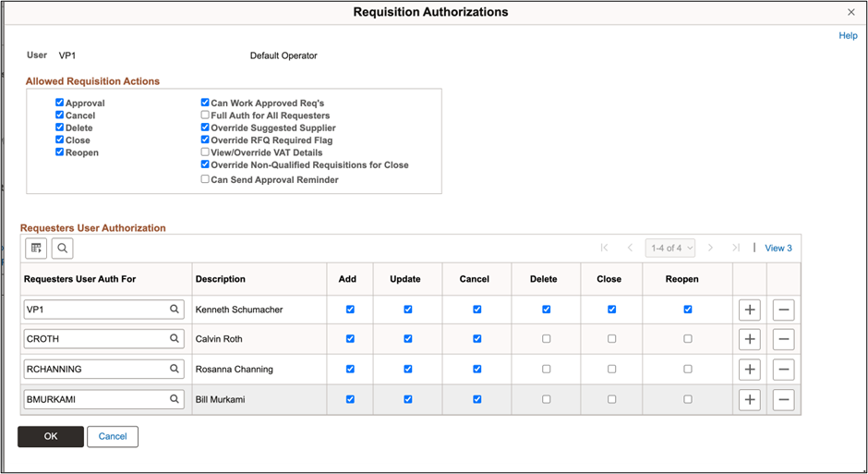Click the Find search icon above the grid
Viewport: 868px width, 474px height.
click(x=62, y=249)
